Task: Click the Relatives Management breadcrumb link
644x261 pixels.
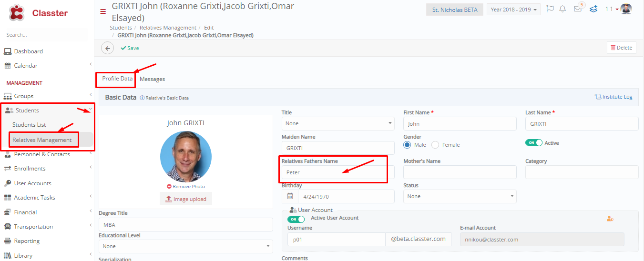Action: point(168,28)
